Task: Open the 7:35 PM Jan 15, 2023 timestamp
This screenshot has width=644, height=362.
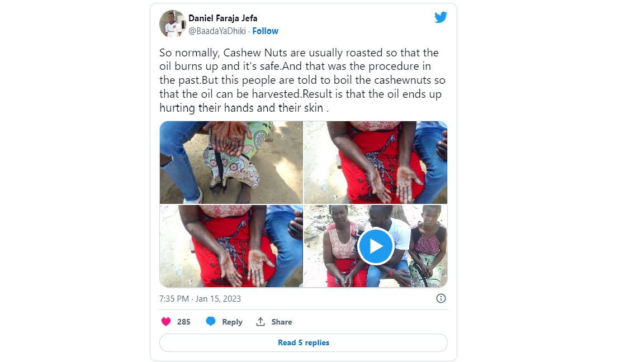Action: [x=200, y=299]
